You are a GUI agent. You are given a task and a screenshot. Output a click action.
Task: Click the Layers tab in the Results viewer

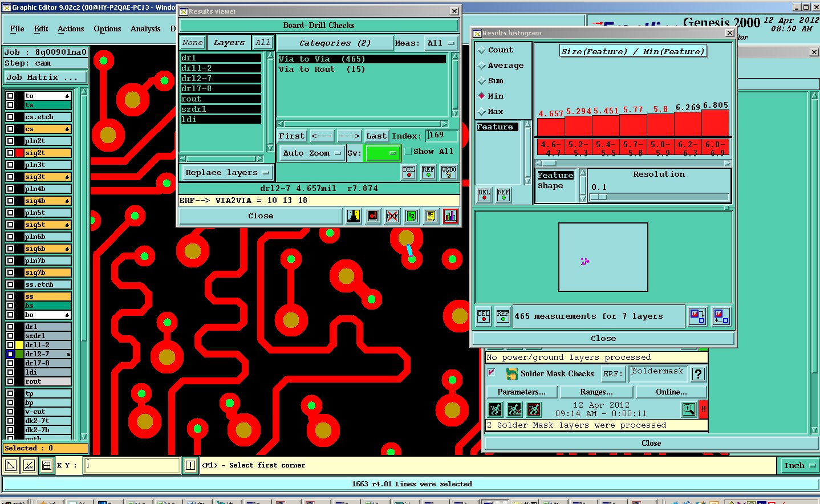pyautogui.click(x=229, y=43)
